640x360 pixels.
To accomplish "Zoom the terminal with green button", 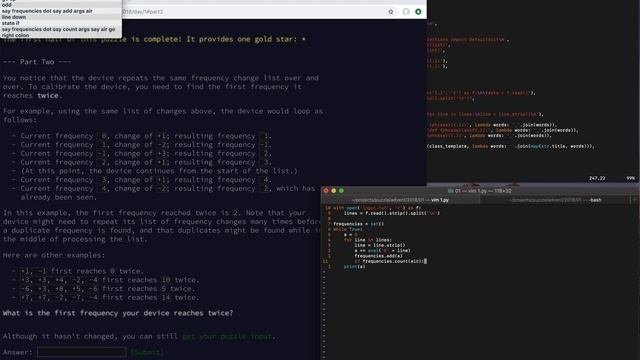I will coord(341,191).
